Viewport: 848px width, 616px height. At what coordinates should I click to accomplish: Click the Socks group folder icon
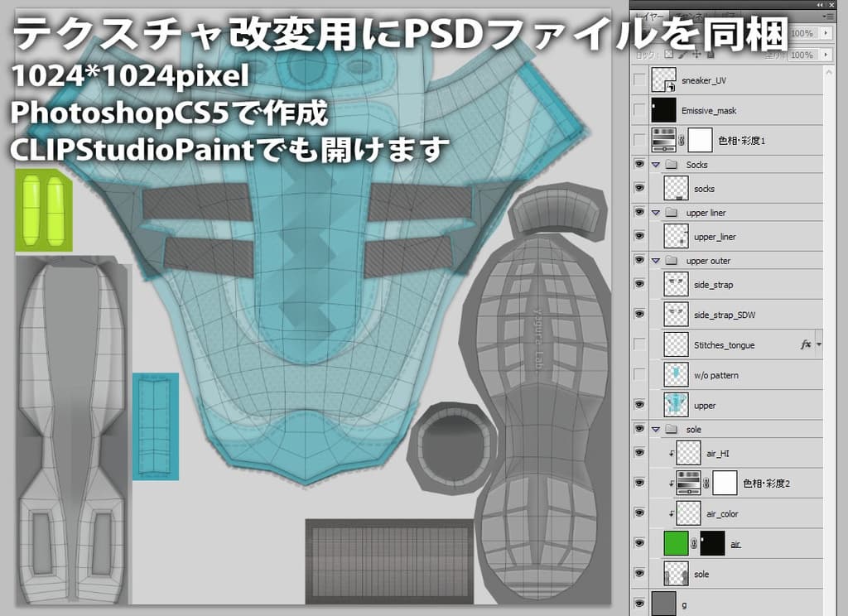(x=671, y=165)
